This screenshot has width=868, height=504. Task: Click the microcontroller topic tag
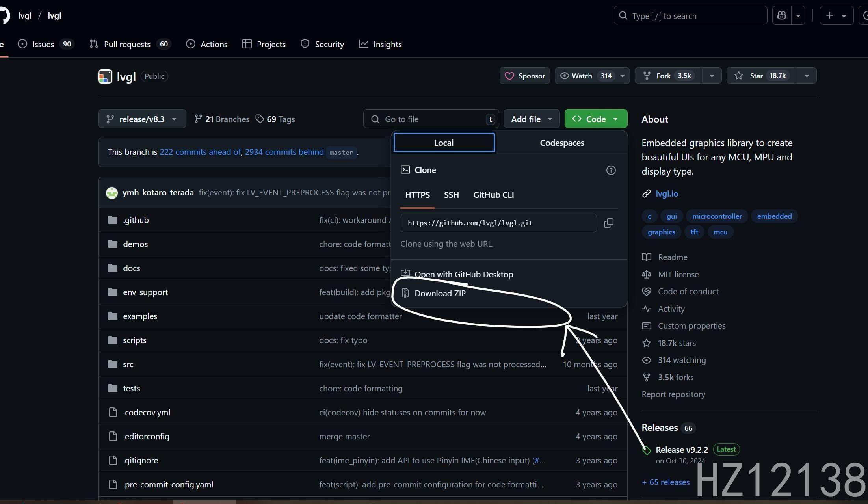(717, 216)
